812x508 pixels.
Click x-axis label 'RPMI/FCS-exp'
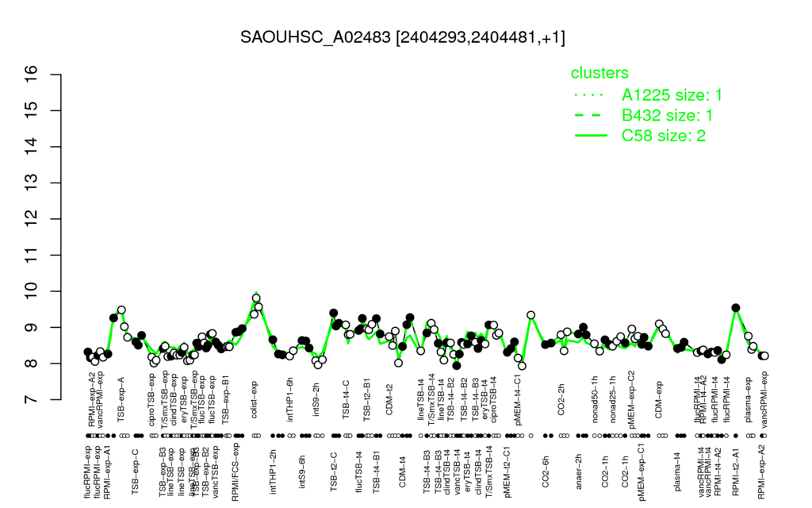tap(235, 471)
